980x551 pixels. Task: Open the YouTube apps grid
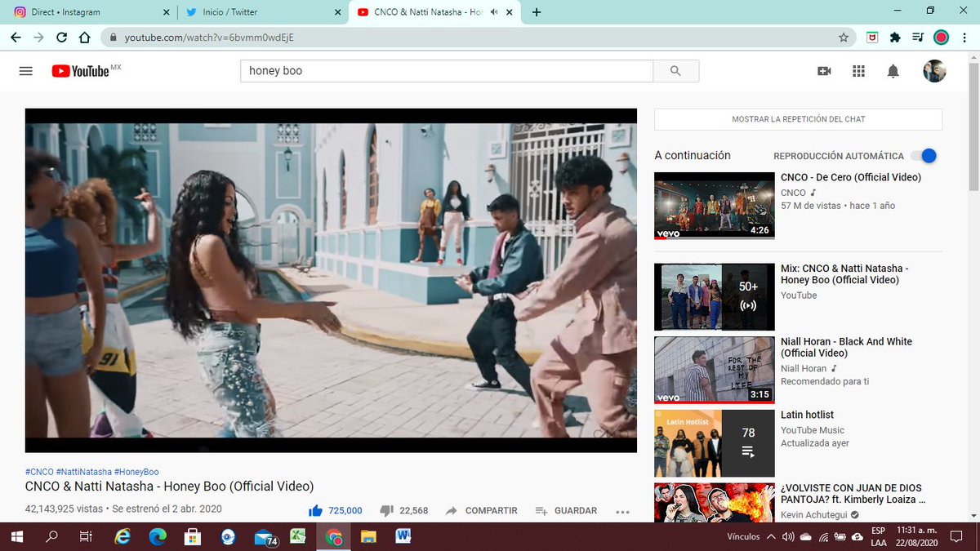point(858,71)
